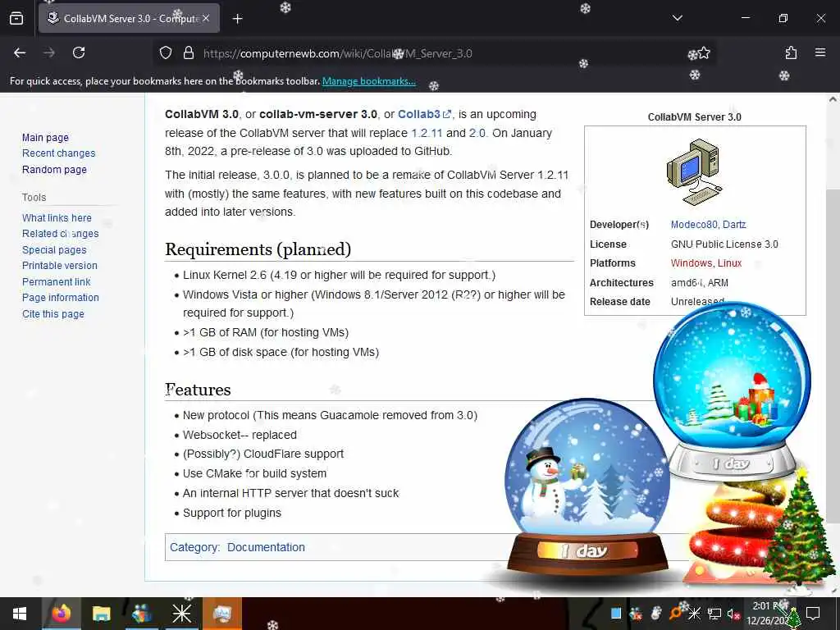Viewport: 840px width, 630px height.
Task: Follow the 1.2.11 version link
Action: [427, 133]
